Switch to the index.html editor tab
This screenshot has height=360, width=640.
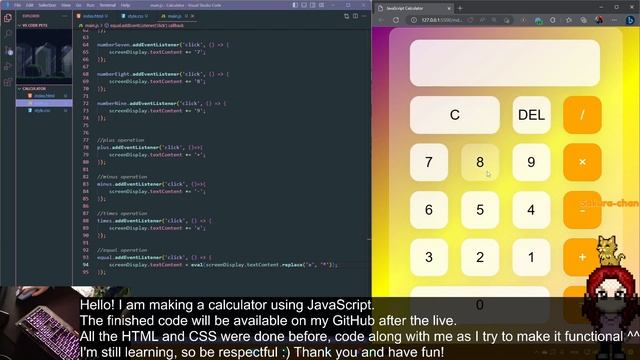click(x=93, y=16)
